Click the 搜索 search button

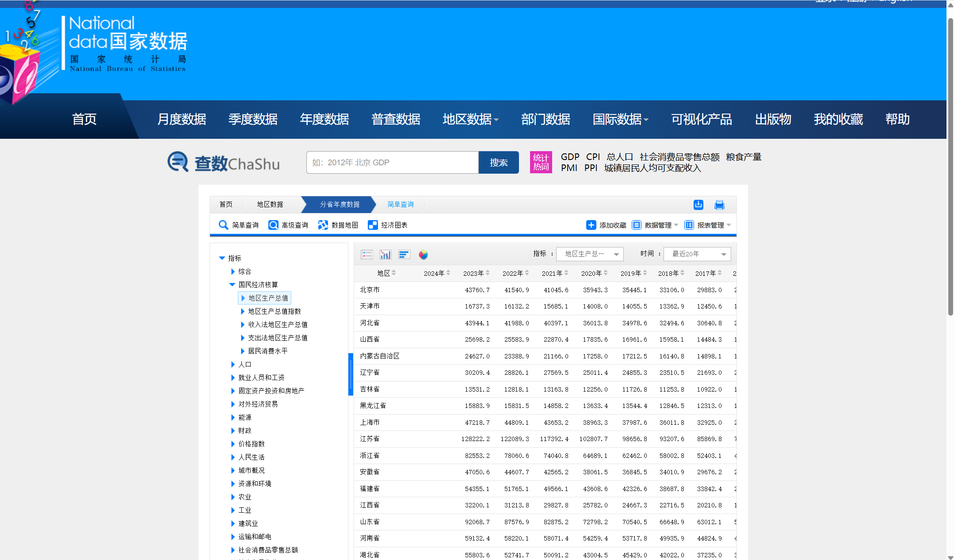tap(498, 163)
